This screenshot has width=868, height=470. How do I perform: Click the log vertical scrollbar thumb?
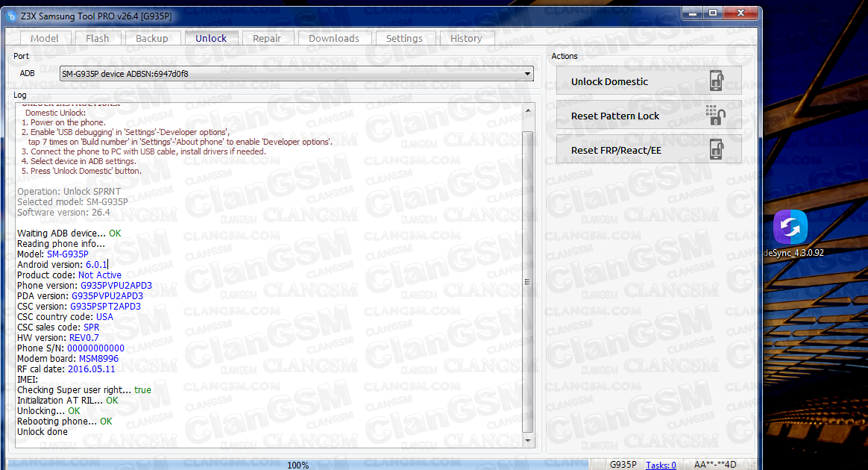coord(527,281)
